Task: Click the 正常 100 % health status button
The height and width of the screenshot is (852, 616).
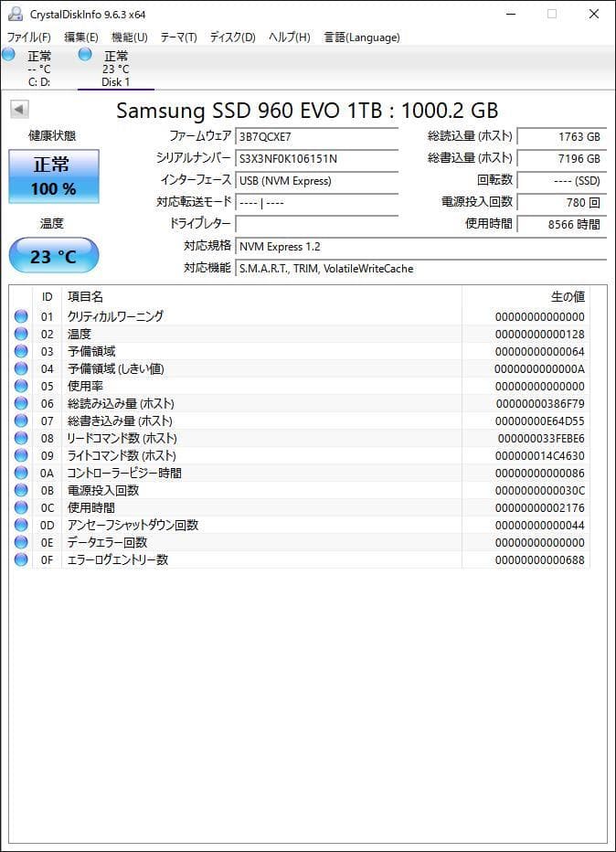Action: point(54,176)
